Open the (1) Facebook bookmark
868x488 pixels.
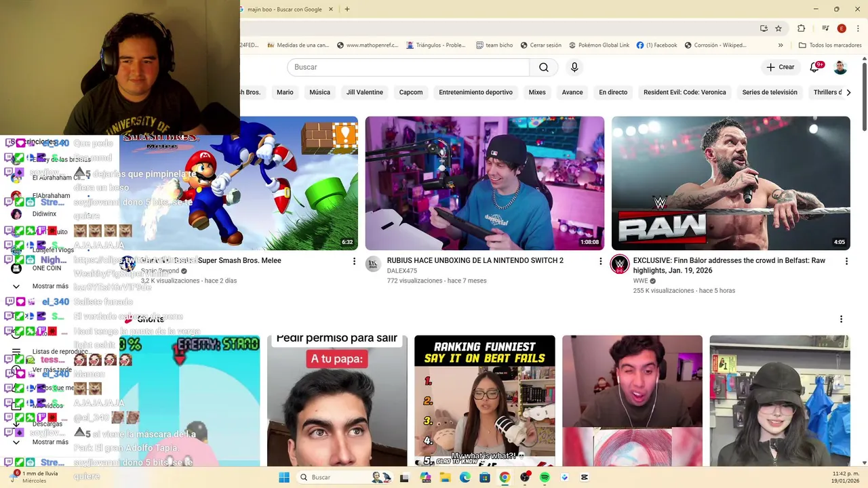[x=656, y=45]
